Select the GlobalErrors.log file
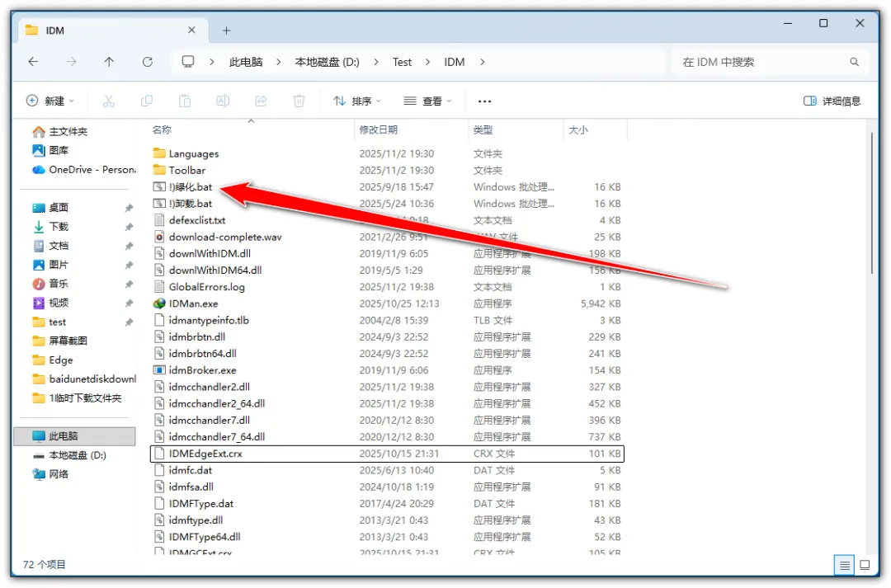The height and width of the screenshot is (588, 891). pos(206,288)
